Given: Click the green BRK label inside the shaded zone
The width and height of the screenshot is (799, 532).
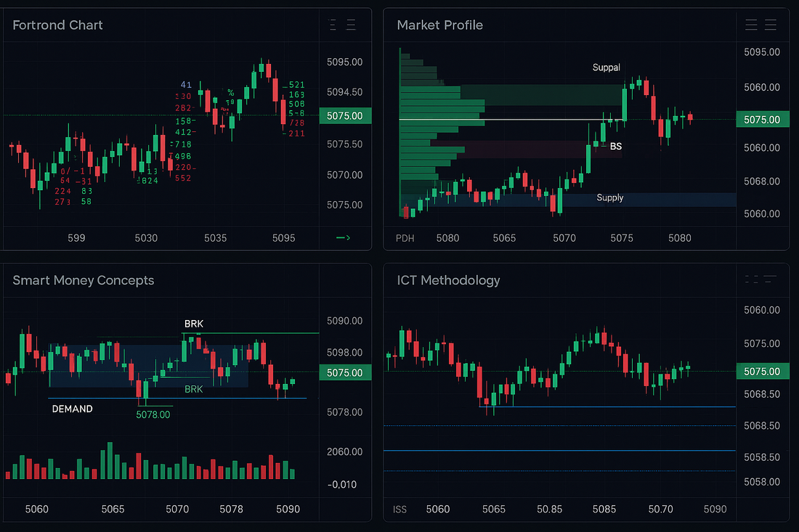Looking at the screenshot, I should [194, 389].
